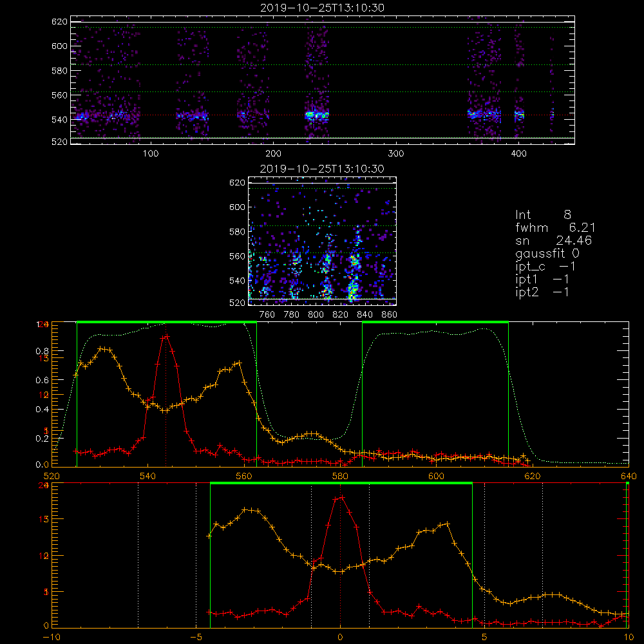Image resolution: width=644 pixels, height=644 pixels.
Task: Click the white dotted vertical line at -7 in bottom plot
Action: pyautogui.click(x=138, y=555)
